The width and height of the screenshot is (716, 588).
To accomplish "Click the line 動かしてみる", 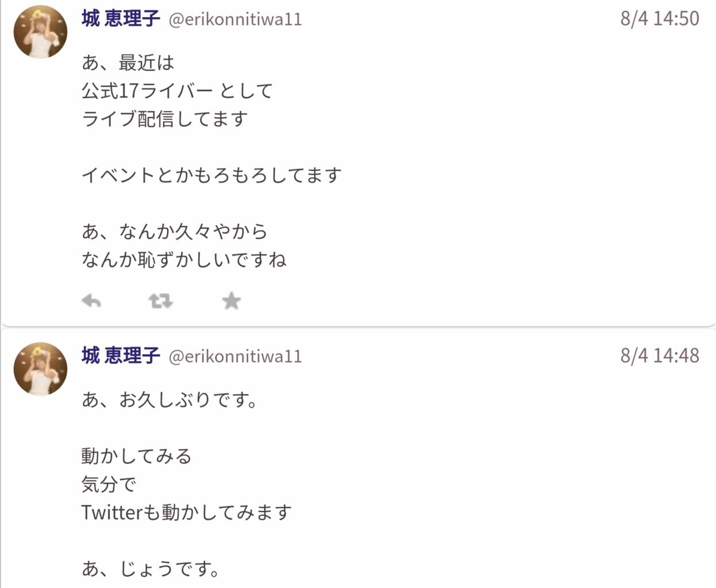I will 136,456.
